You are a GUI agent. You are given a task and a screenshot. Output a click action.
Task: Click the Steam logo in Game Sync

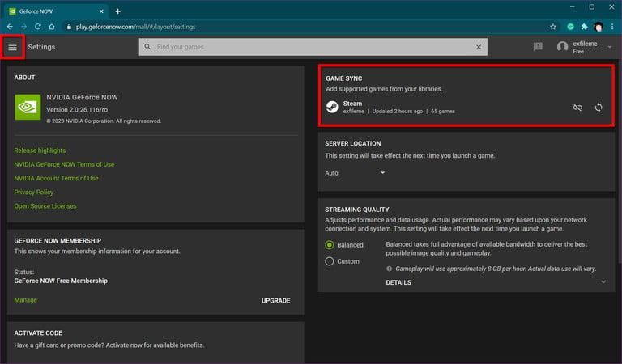[x=332, y=107]
